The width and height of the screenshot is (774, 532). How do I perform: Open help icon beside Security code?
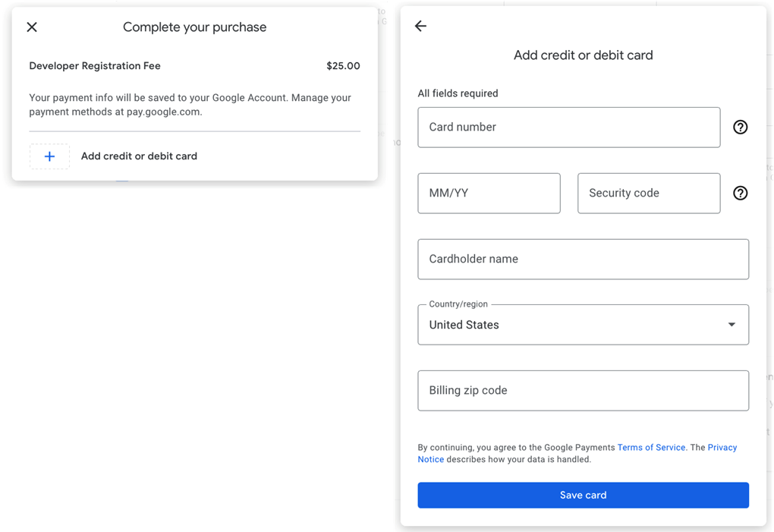(x=740, y=194)
